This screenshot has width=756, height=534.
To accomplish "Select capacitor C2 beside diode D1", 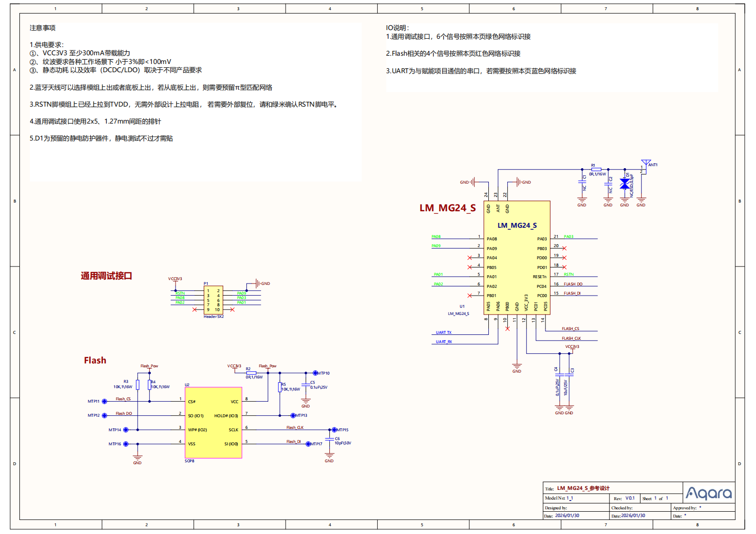I will [x=608, y=185].
